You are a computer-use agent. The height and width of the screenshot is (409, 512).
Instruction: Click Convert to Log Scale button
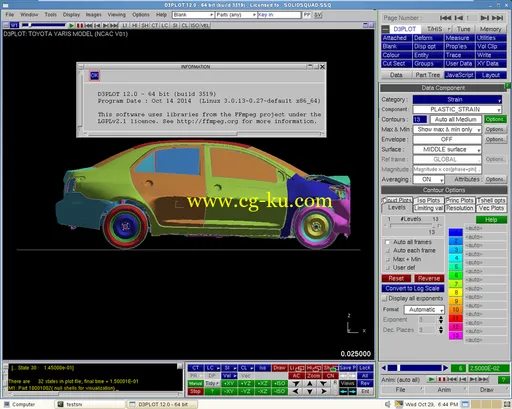(x=413, y=288)
